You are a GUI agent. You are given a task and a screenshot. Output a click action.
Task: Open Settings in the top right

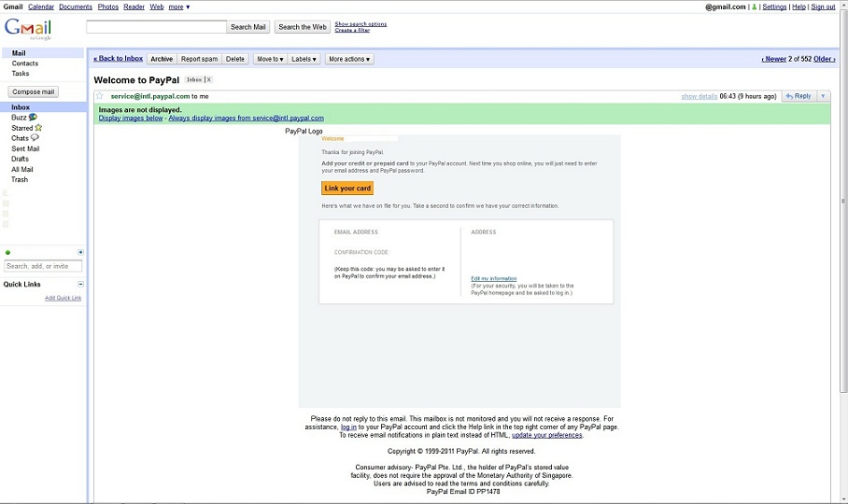click(x=774, y=7)
